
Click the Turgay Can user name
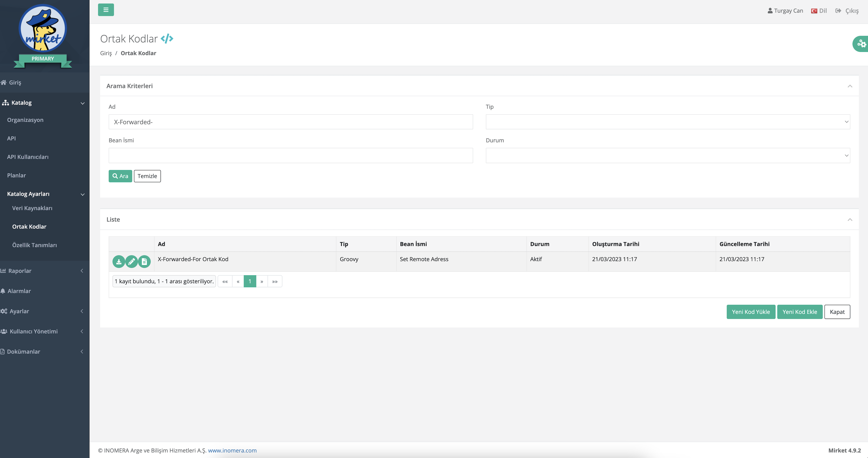(788, 11)
